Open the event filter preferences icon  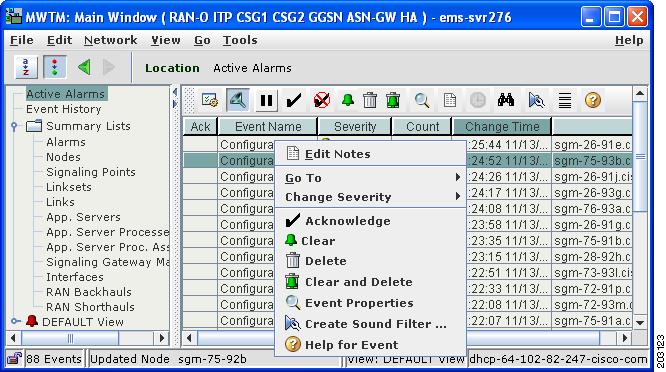pyautogui.click(x=209, y=101)
